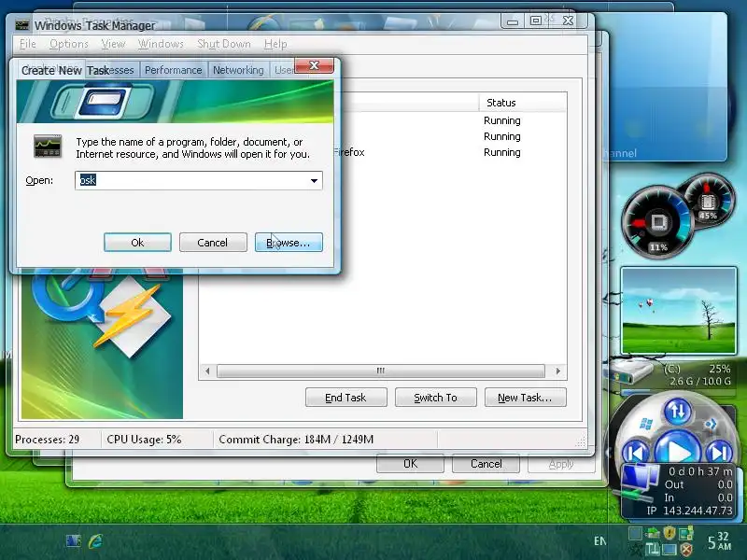Screen dimensions: 747x560
Task: Click the Browse... button
Action: click(x=289, y=243)
